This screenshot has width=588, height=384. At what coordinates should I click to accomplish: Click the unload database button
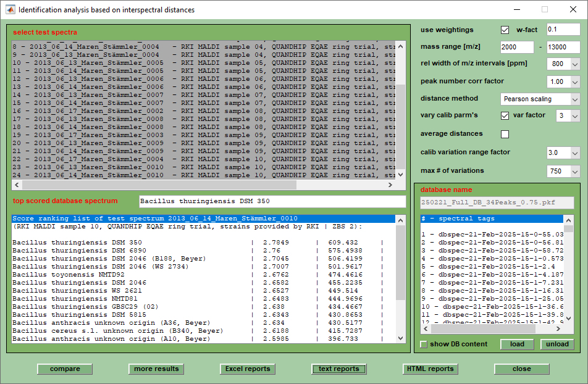pos(557,344)
